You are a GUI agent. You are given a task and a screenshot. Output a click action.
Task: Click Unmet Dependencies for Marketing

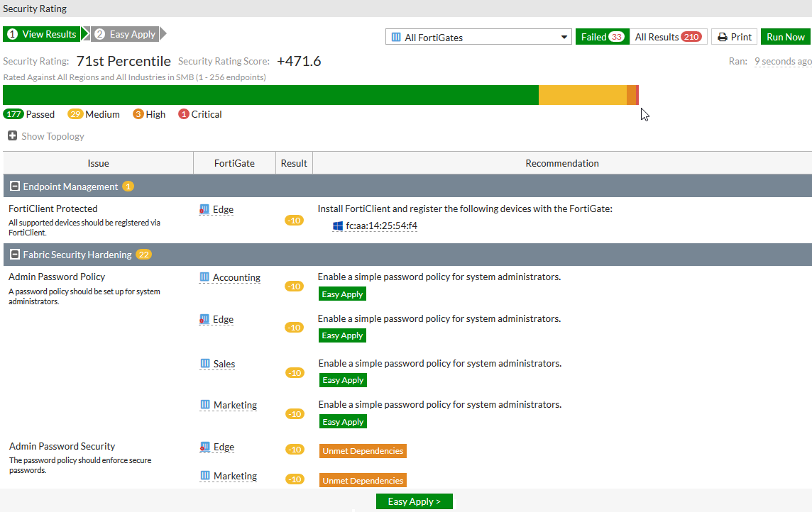(363, 481)
